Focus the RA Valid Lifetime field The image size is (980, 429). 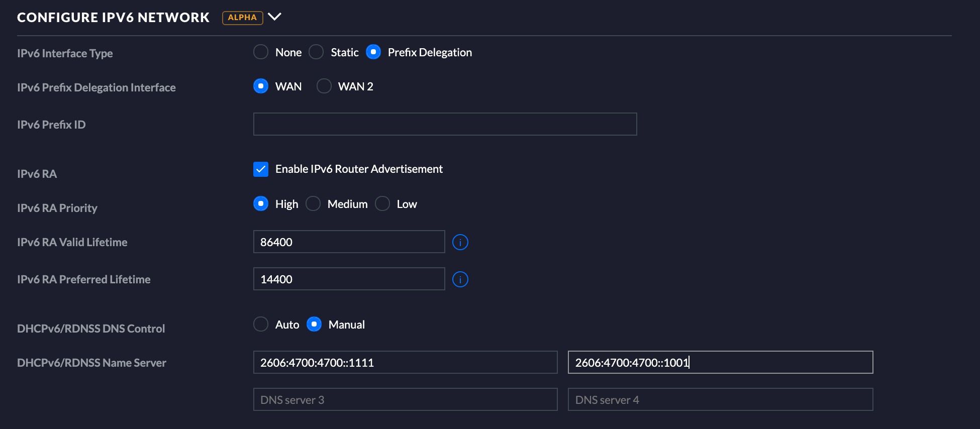tap(349, 242)
